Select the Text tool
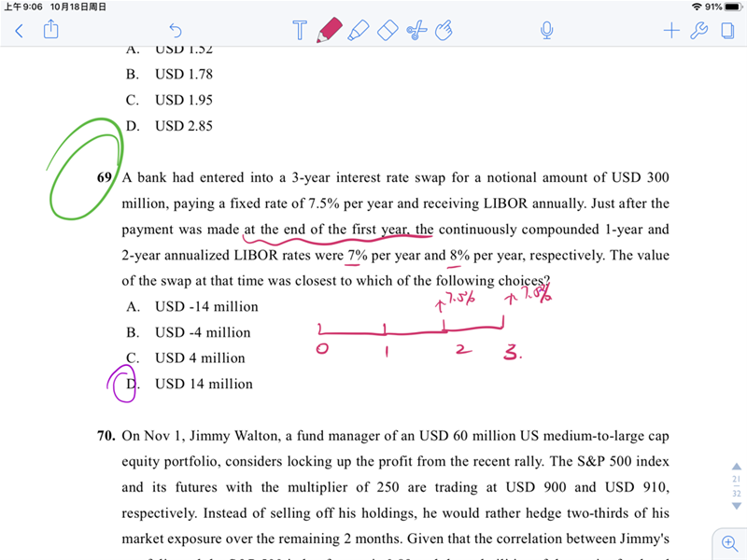 (x=300, y=31)
